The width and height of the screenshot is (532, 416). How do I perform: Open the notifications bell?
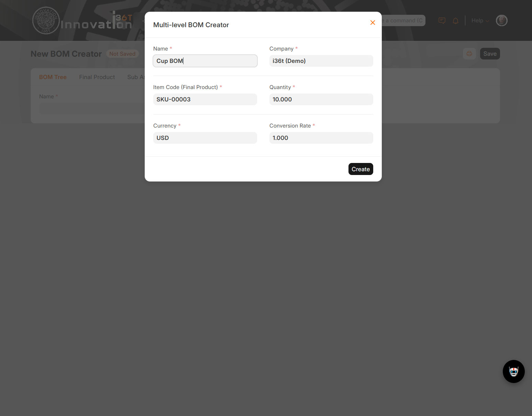(456, 21)
